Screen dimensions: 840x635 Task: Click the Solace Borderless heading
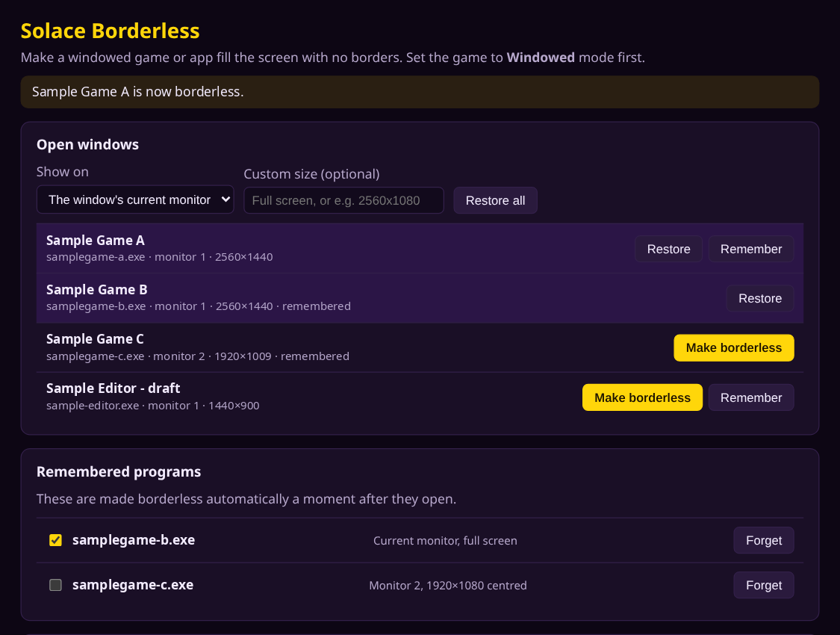tap(110, 31)
